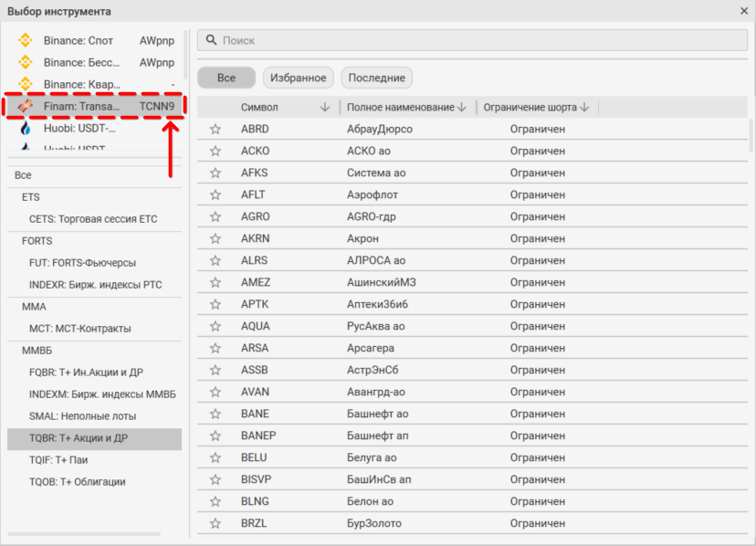
Task: Click the Huobi: USDT flame icon
Action: pyautogui.click(x=25, y=129)
